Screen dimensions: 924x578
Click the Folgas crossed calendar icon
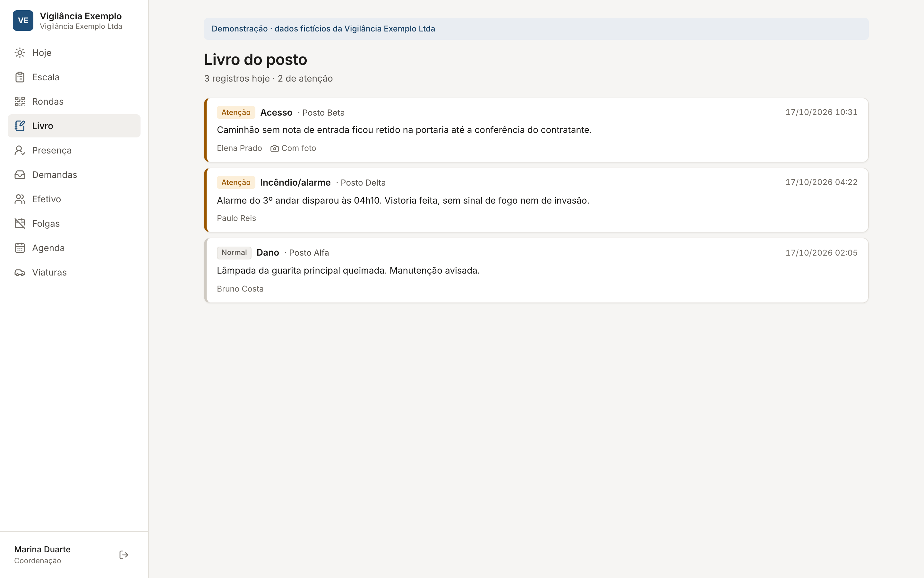click(x=20, y=223)
